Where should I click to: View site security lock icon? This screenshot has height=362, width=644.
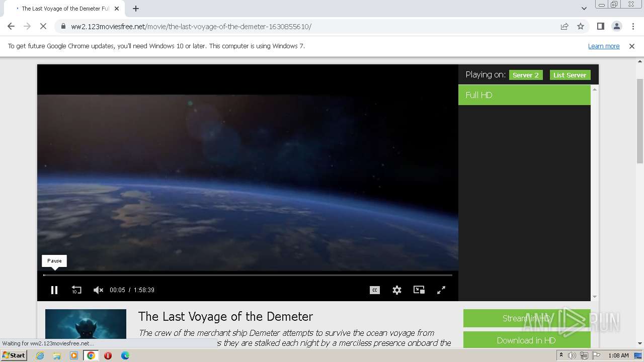coord(63,27)
